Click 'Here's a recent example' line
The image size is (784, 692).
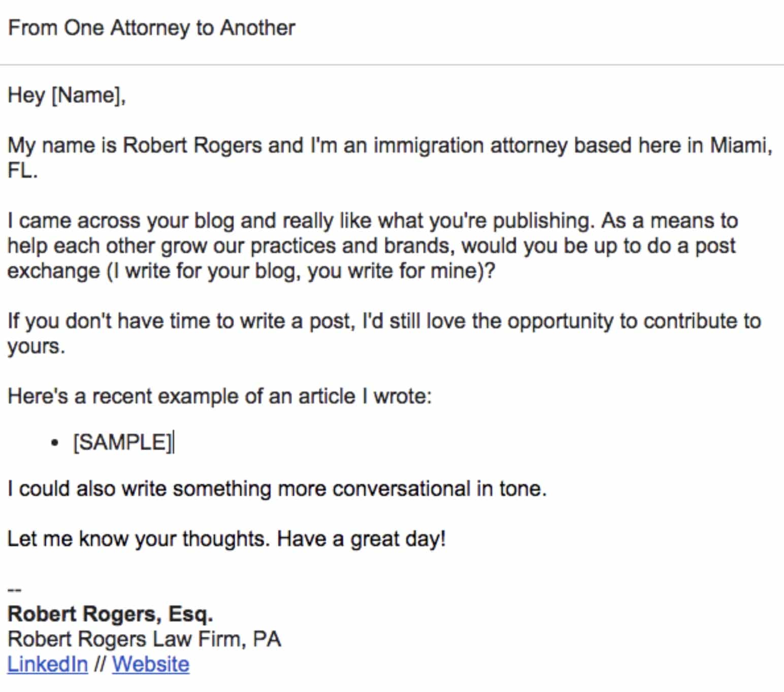pos(219,396)
